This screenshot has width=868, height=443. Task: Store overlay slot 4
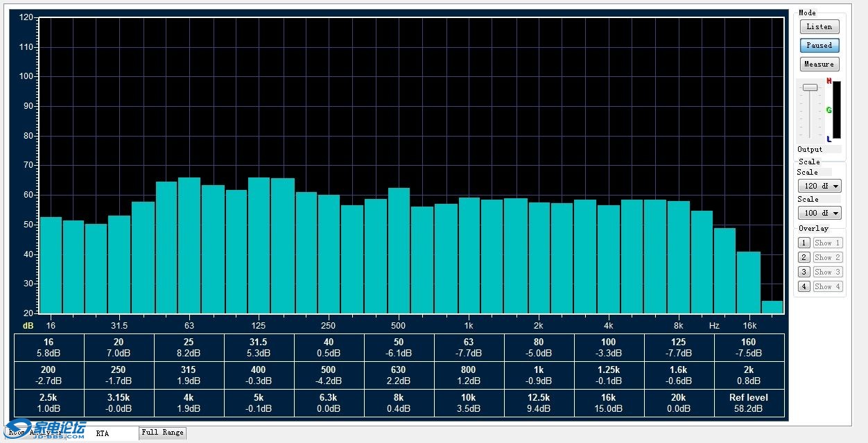(x=804, y=287)
